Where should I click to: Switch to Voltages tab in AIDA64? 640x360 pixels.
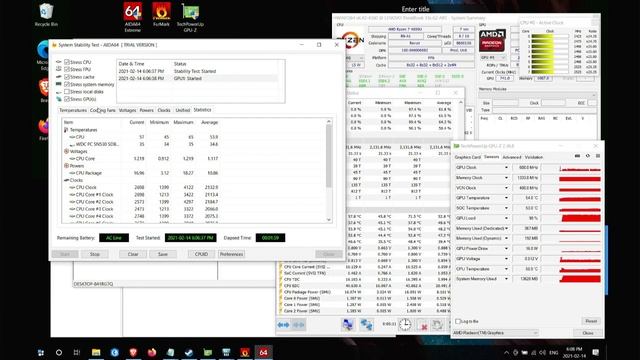[127, 110]
